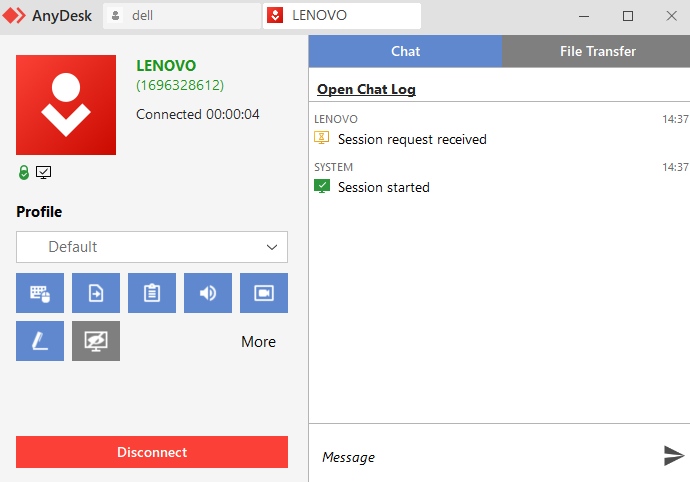Click the LENOVO sender label in chat
This screenshot has width=690, height=482.
[336, 119]
